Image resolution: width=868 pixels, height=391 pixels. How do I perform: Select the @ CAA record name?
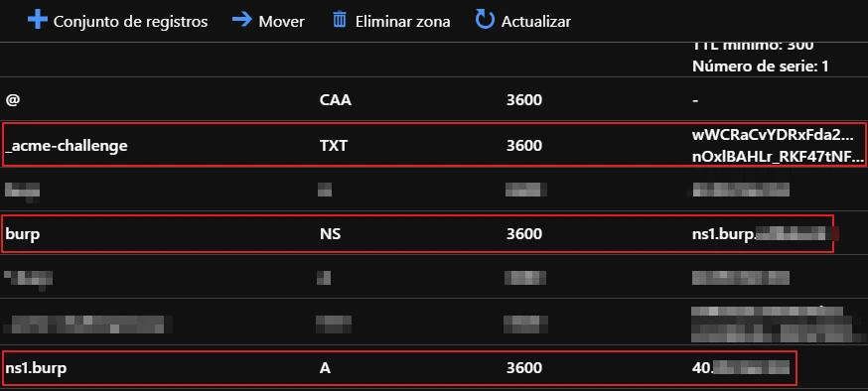12,100
